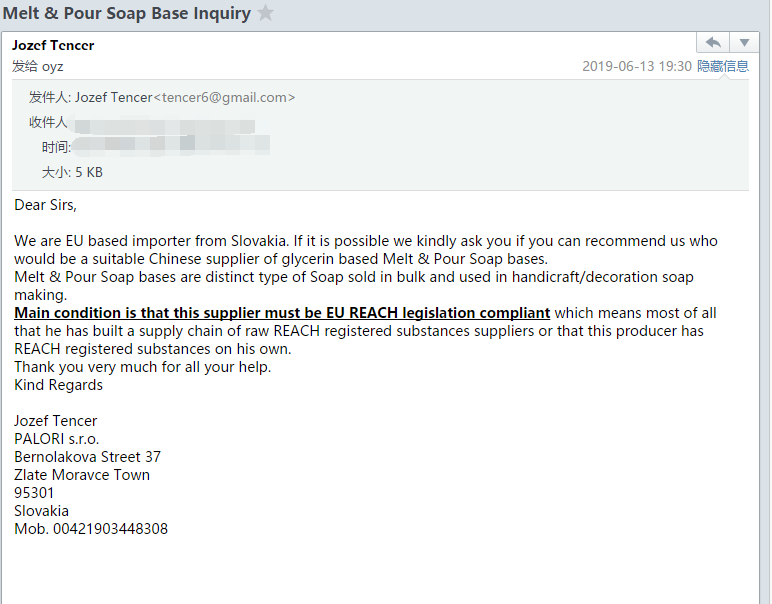Click the recipient oyz under the sender name

[52, 66]
